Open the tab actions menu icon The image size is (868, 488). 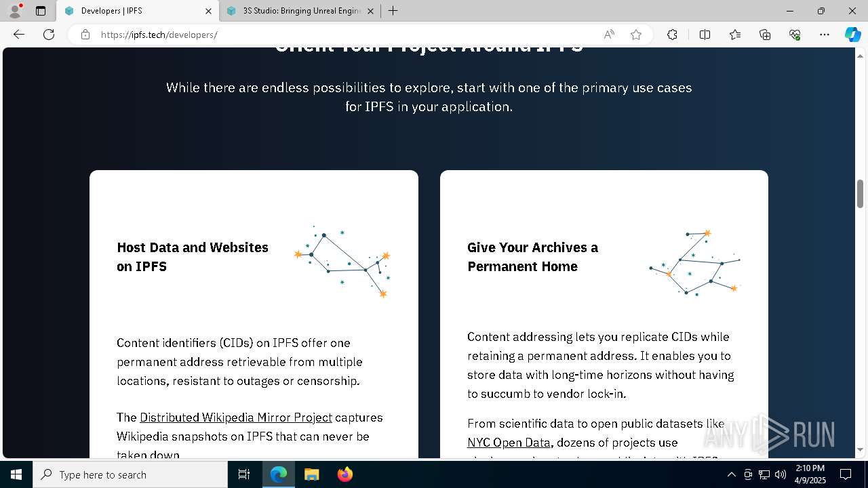[41, 11]
